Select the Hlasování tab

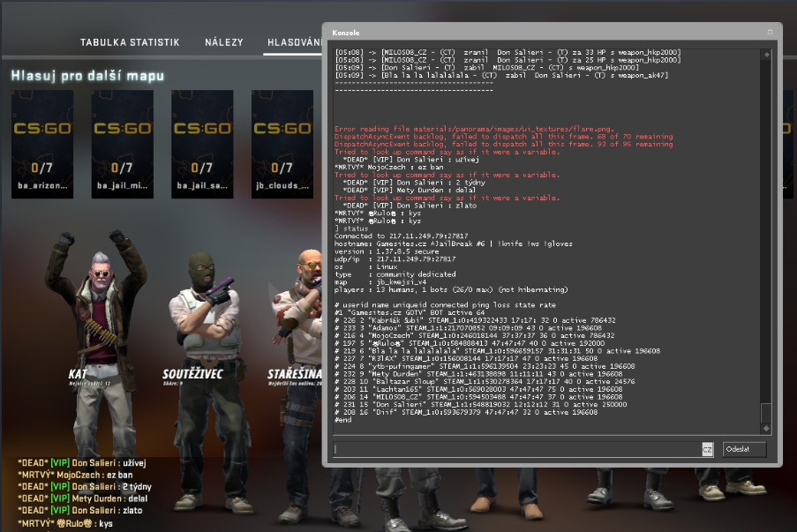click(x=294, y=42)
